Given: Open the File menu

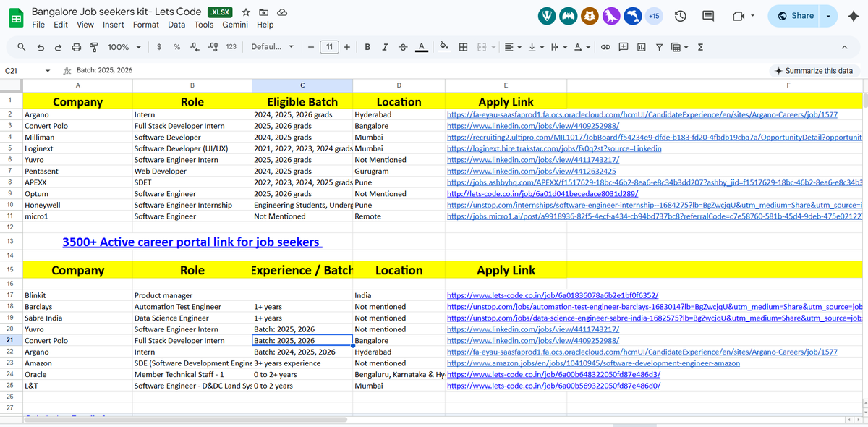Looking at the screenshot, I should point(39,24).
